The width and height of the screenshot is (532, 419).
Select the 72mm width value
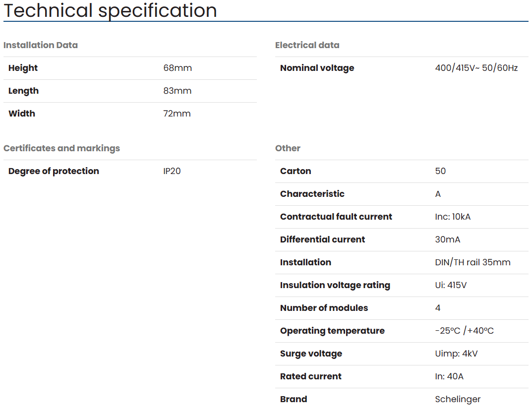pyautogui.click(x=177, y=114)
